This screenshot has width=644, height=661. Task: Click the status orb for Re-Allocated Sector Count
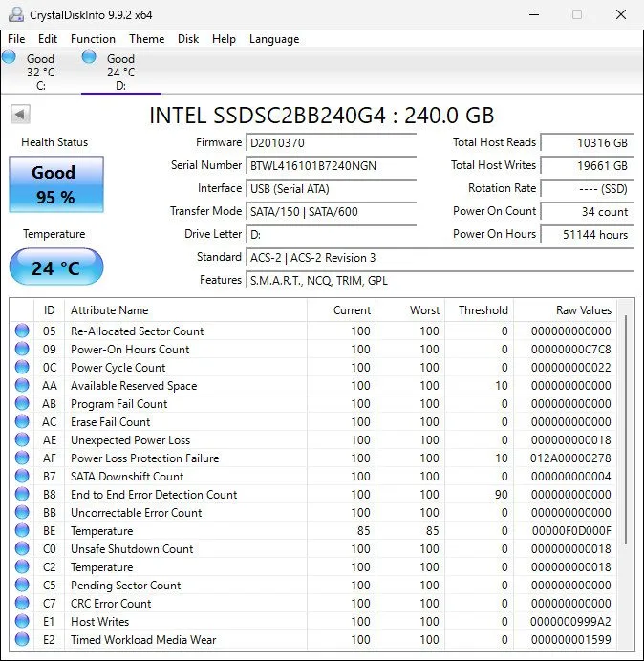(x=22, y=330)
